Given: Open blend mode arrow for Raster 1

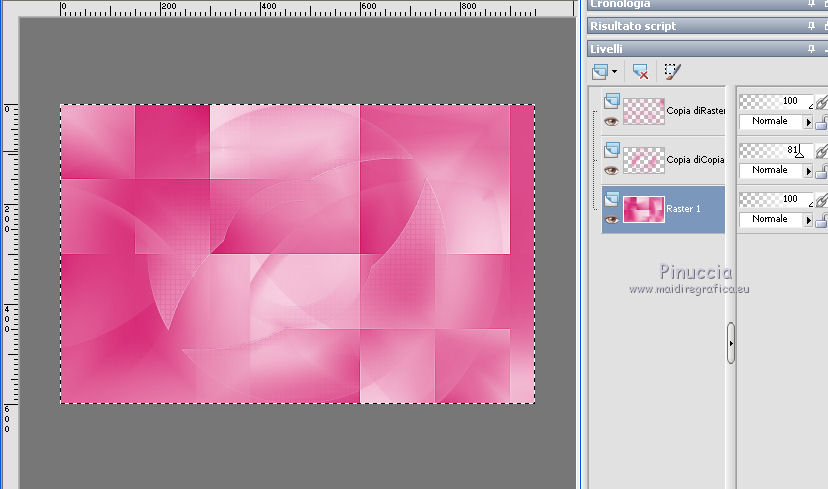Looking at the screenshot, I should pos(808,221).
